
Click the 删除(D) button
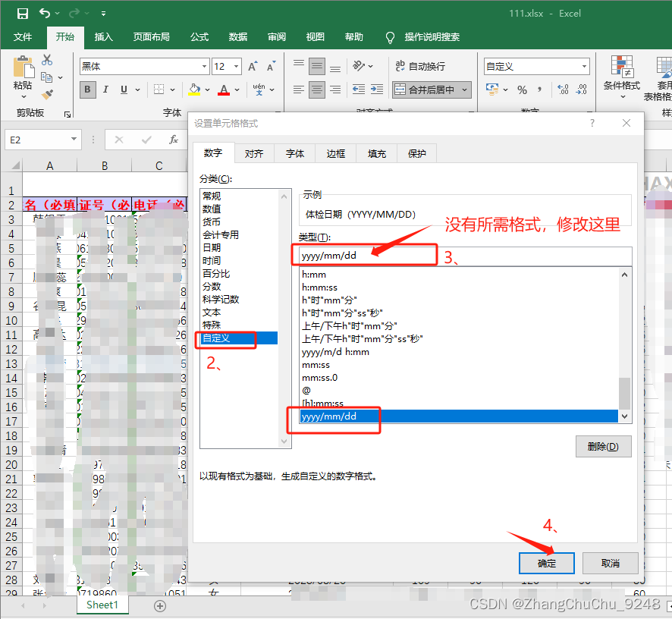point(603,447)
